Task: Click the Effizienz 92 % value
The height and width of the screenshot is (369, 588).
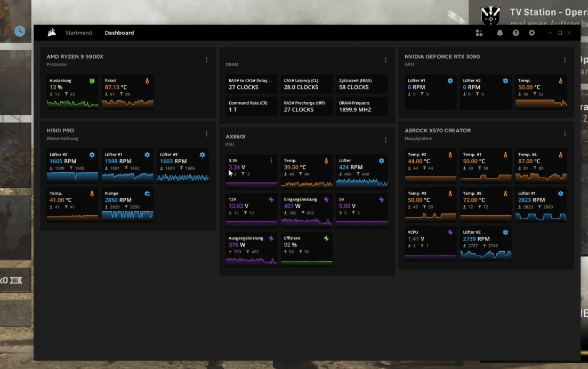Action: click(x=290, y=245)
